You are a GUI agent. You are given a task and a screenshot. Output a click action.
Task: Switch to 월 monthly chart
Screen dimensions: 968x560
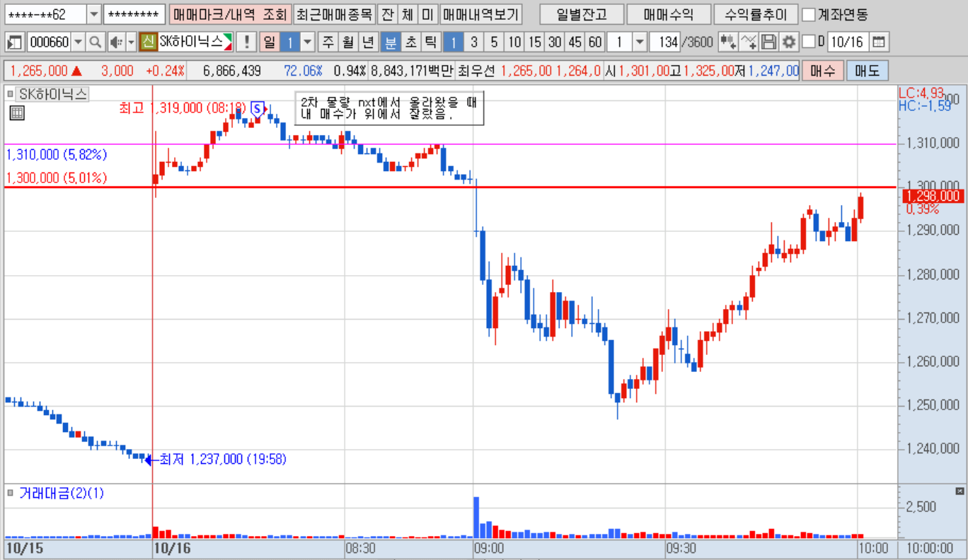[348, 42]
